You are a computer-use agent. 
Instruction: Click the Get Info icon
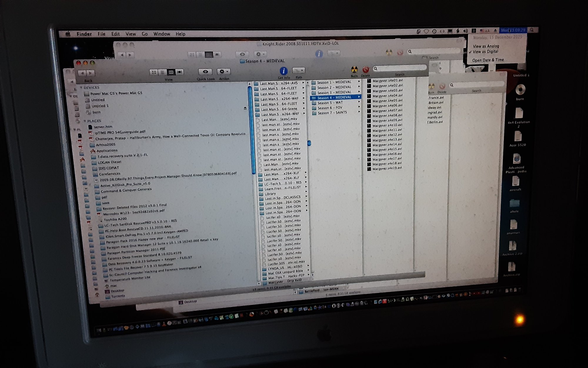pyautogui.click(x=283, y=71)
